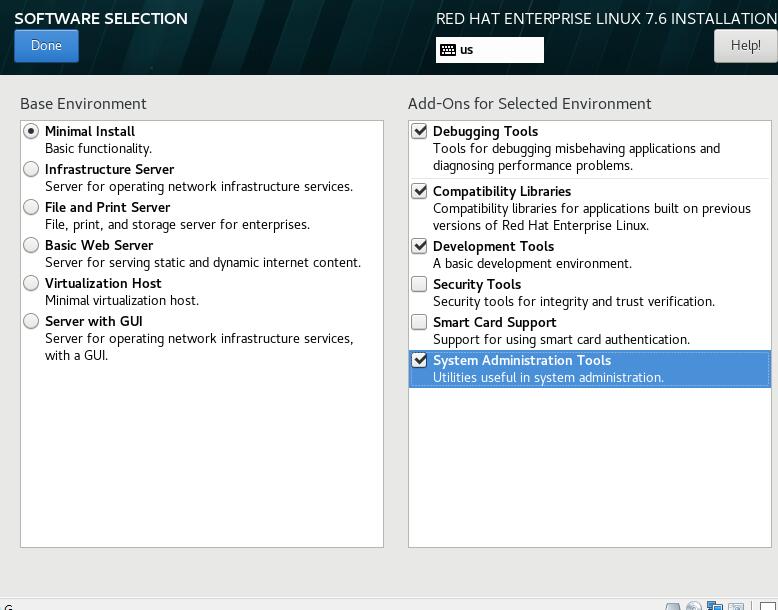Pick the Server with GUI radio button
The image size is (778, 610).
click(31, 321)
